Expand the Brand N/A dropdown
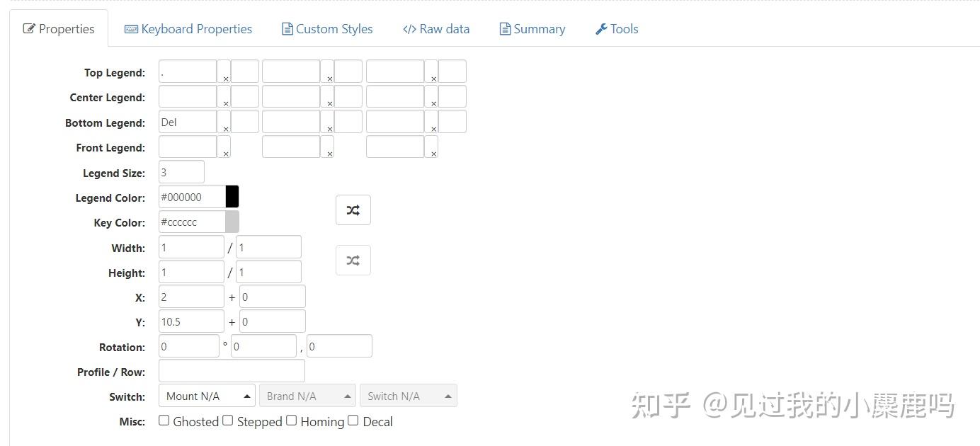This screenshot has width=980, height=446. tap(307, 396)
